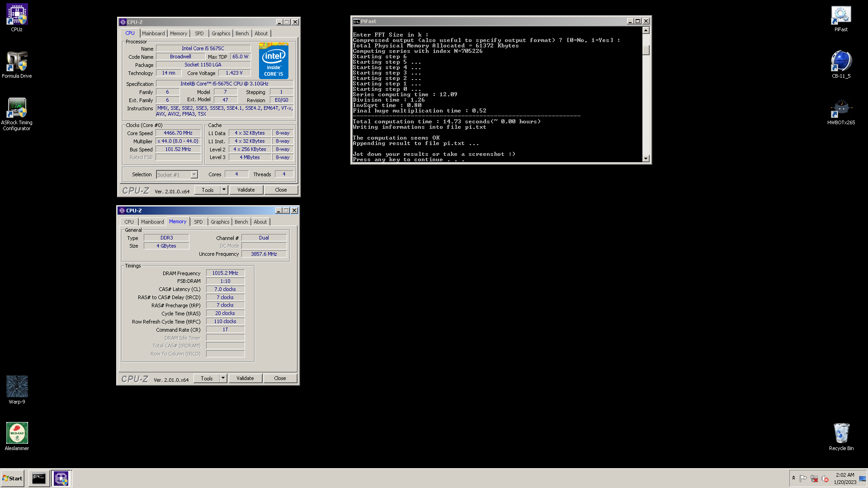Click the upper CPU-Z window title icon
The height and width of the screenshot is (488, 868).
(123, 22)
